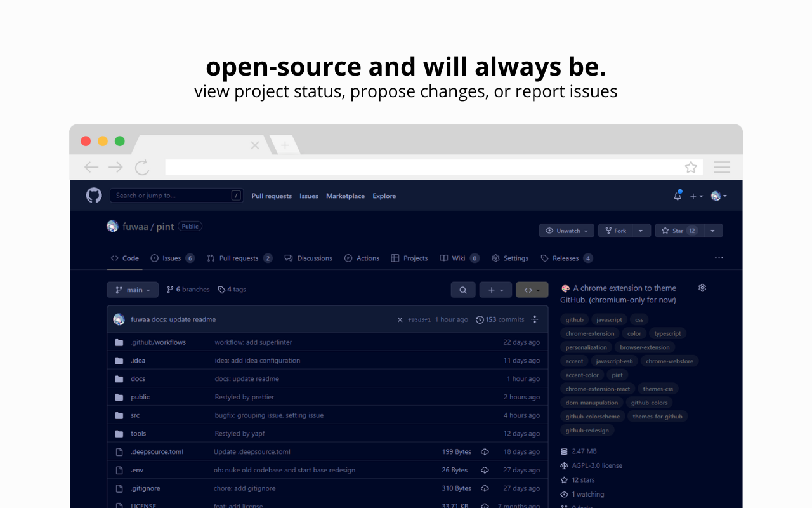The width and height of the screenshot is (812, 508).
Task: Open the .idea folder
Action: tap(138, 361)
